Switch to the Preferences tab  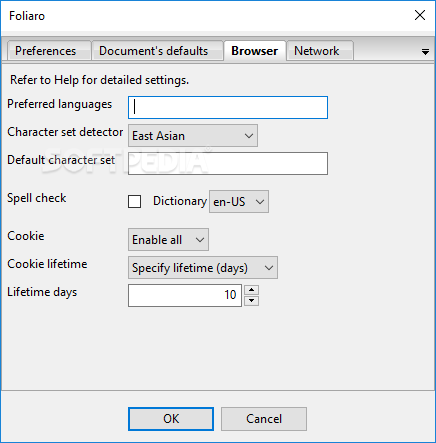click(x=46, y=51)
